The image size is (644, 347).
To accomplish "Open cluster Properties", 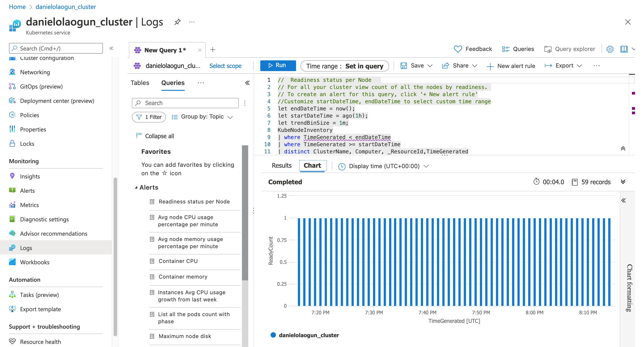I will click(33, 129).
